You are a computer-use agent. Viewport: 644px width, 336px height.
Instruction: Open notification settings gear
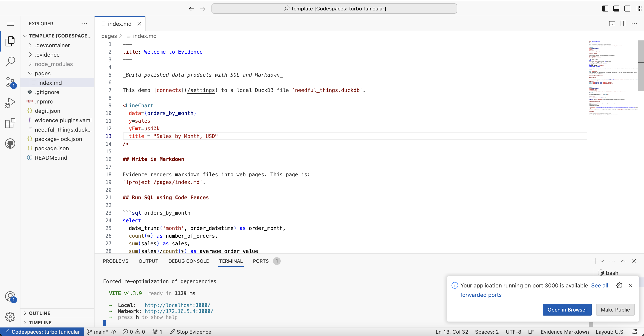pos(619,286)
